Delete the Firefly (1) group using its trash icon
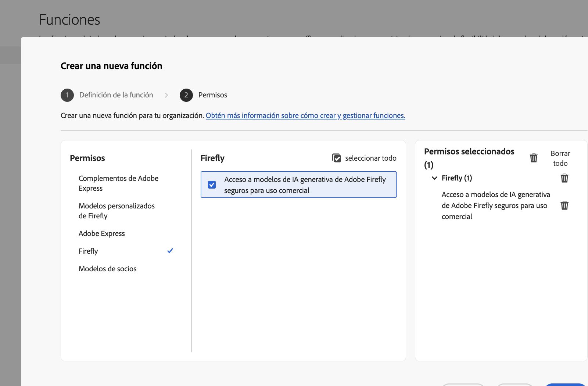588x386 pixels. coord(564,178)
